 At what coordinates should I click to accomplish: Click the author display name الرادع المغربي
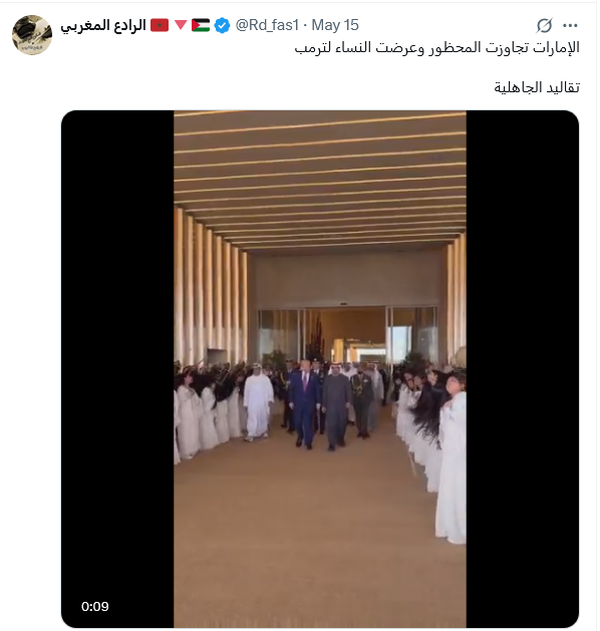(x=103, y=25)
